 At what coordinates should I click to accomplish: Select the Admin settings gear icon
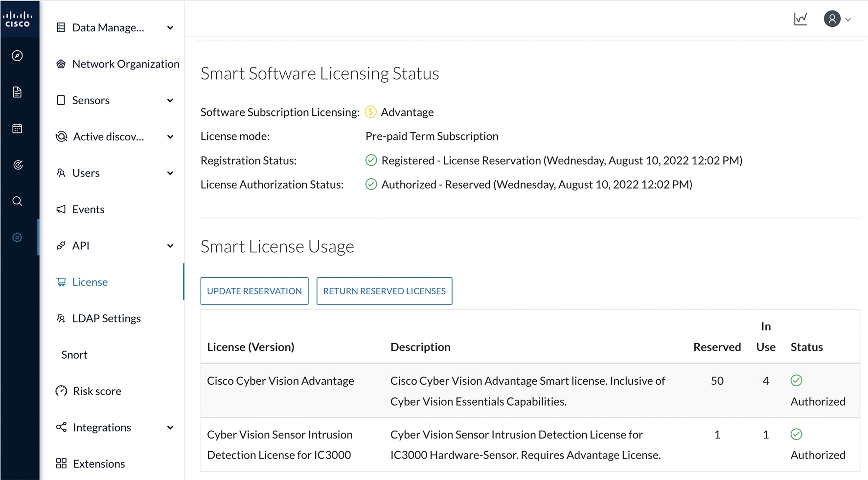[x=18, y=238]
